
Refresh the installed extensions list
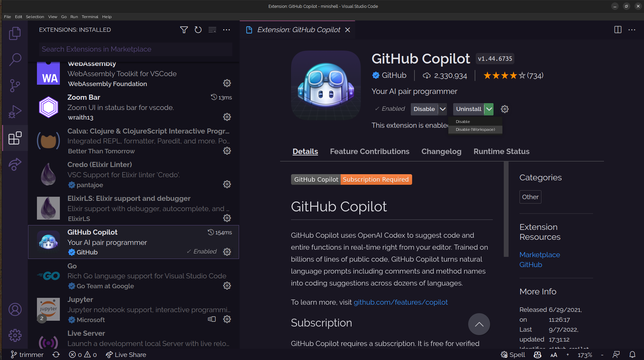(x=198, y=30)
